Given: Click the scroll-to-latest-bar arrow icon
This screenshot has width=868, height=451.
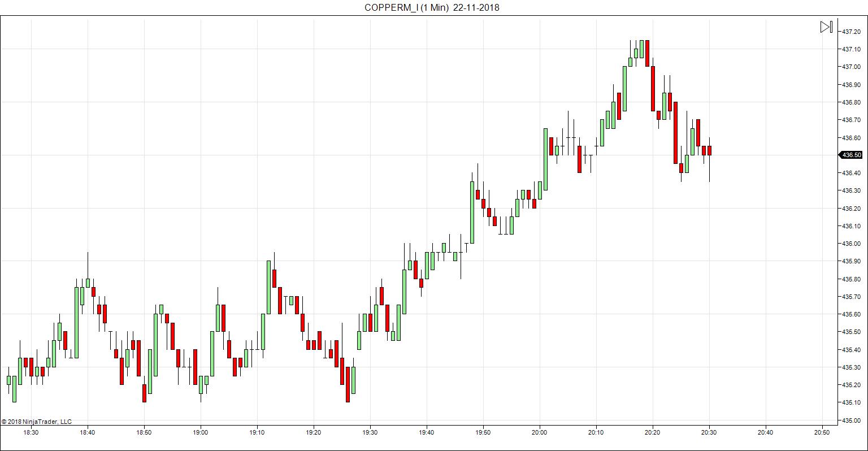Looking at the screenshot, I should (826, 27).
